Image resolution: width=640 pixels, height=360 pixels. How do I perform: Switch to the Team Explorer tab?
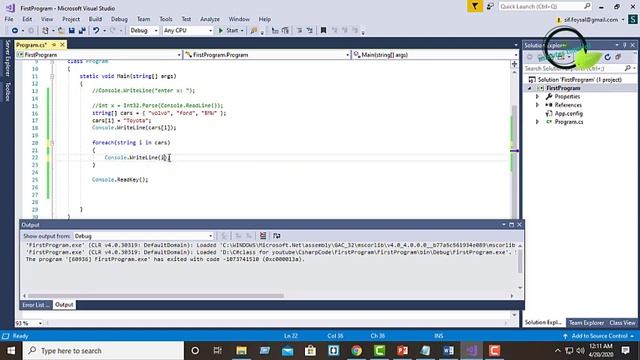point(586,322)
